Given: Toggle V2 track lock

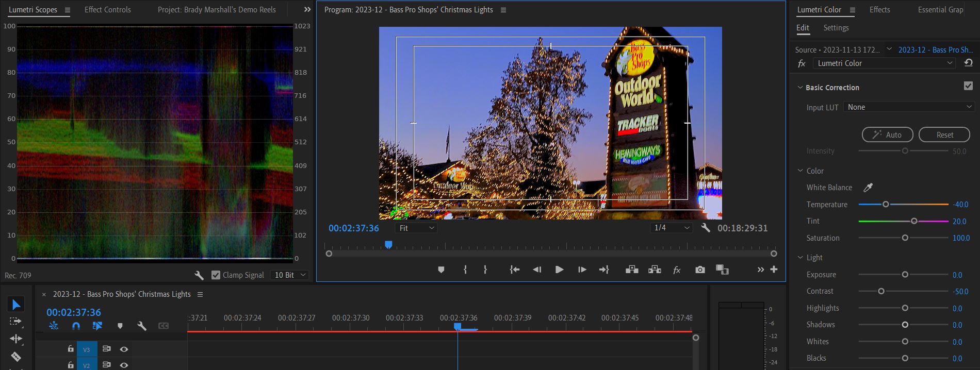Looking at the screenshot, I should [x=71, y=365].
